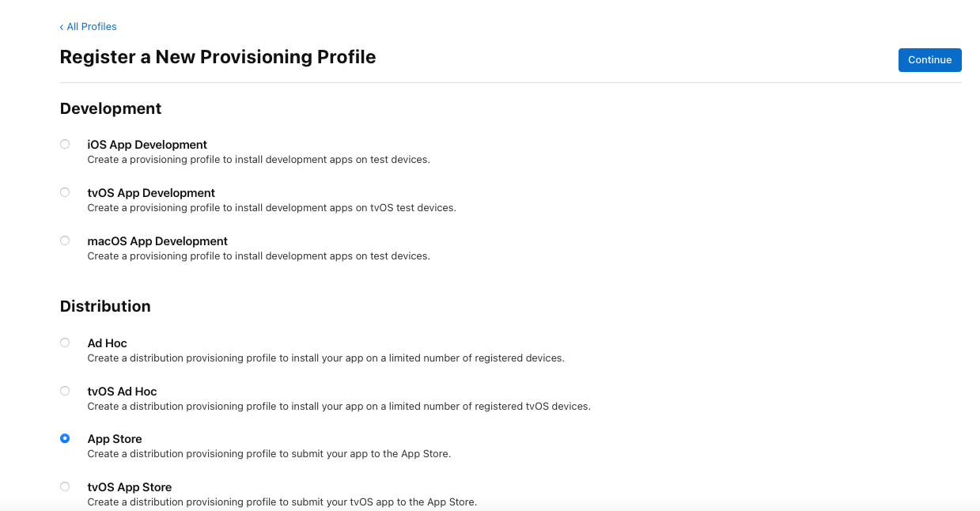Viewport: 980px width, 511px height.
Task: Go back to All Profiles
Action: coord(91,27)
